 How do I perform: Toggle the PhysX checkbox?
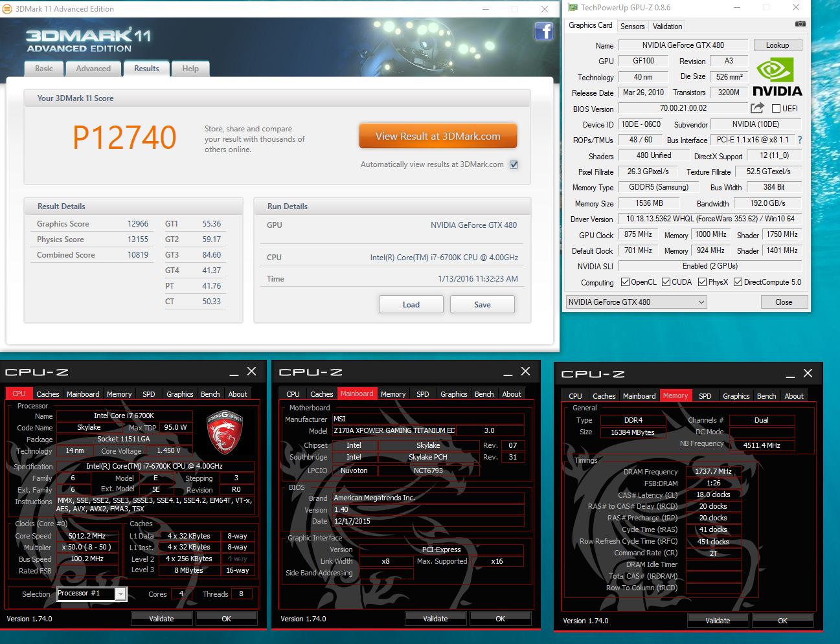[x=702, y=282]
